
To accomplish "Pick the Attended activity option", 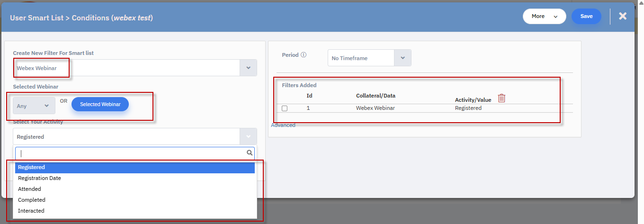I will coord(29,189).
